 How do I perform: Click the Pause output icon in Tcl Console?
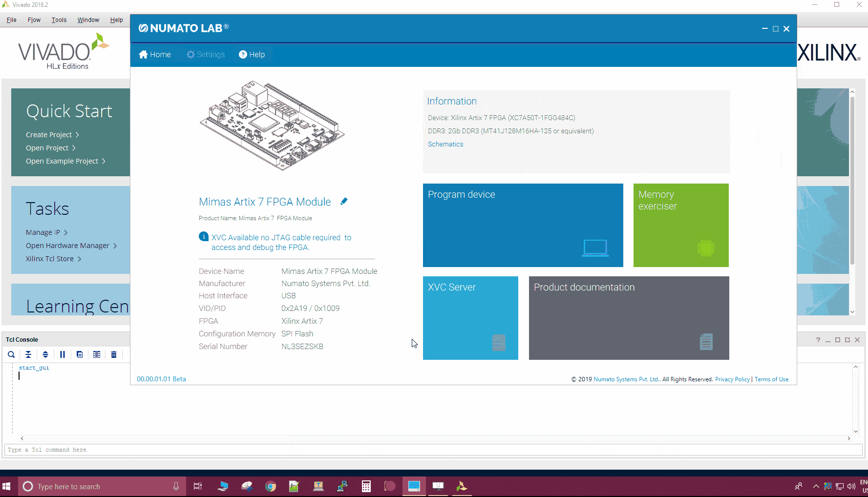pos(63,354)
